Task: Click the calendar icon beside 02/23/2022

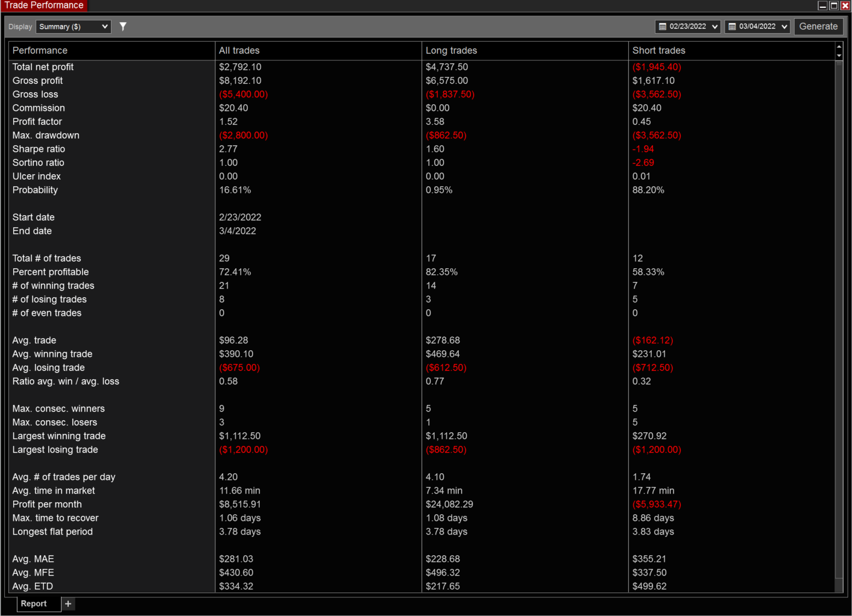Action: coord(663,27)
